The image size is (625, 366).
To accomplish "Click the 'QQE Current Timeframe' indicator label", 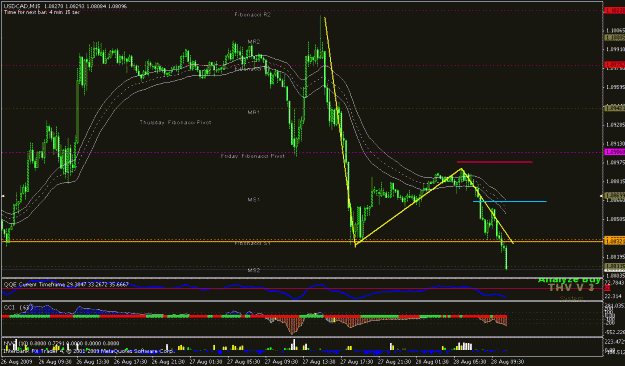I will click(66, 285).
